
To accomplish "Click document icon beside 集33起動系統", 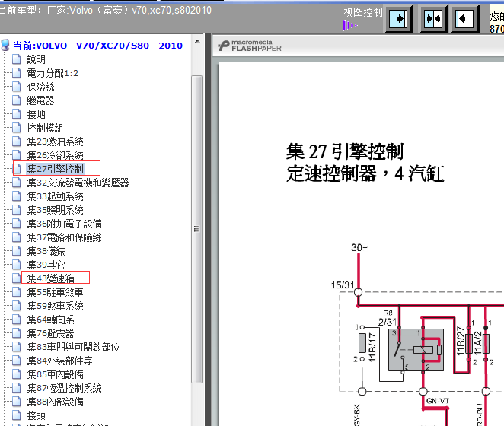I will pyautogui.click(x=17, y=196).
